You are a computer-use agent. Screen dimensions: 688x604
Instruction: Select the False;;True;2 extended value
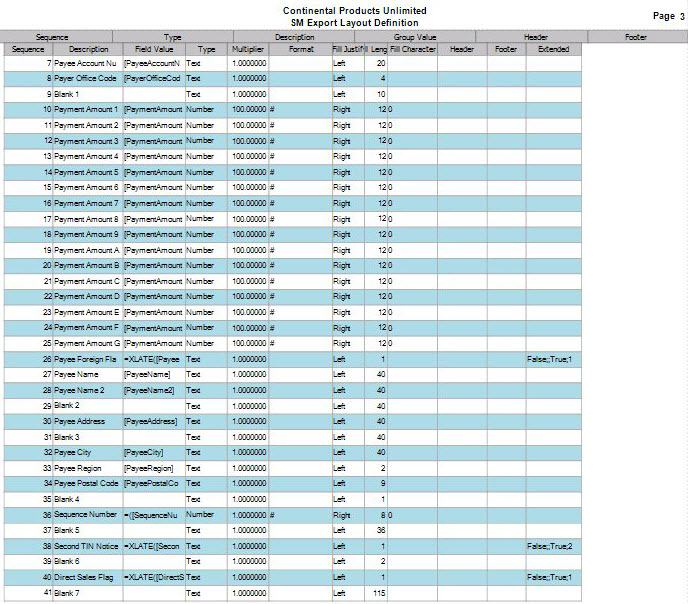[553, 546]
